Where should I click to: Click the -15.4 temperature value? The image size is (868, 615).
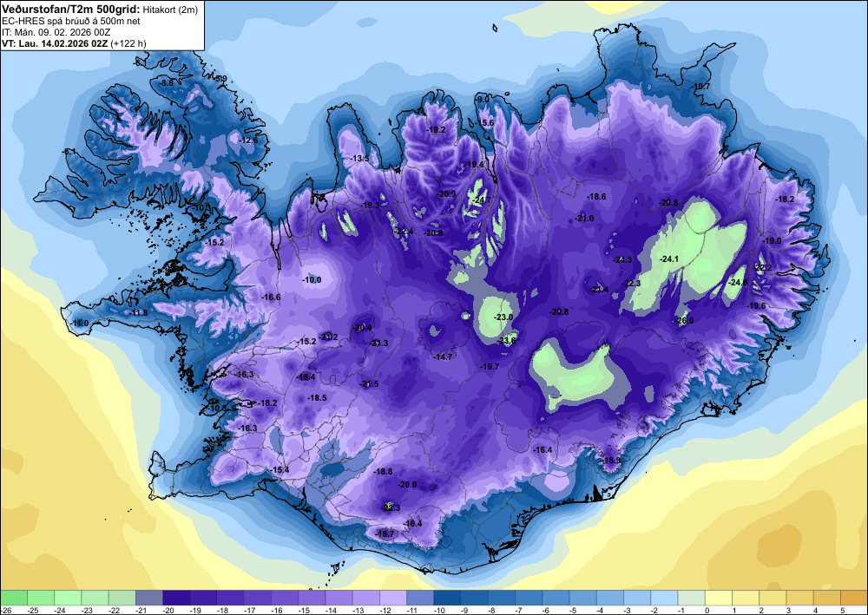[x=280, y=469]
